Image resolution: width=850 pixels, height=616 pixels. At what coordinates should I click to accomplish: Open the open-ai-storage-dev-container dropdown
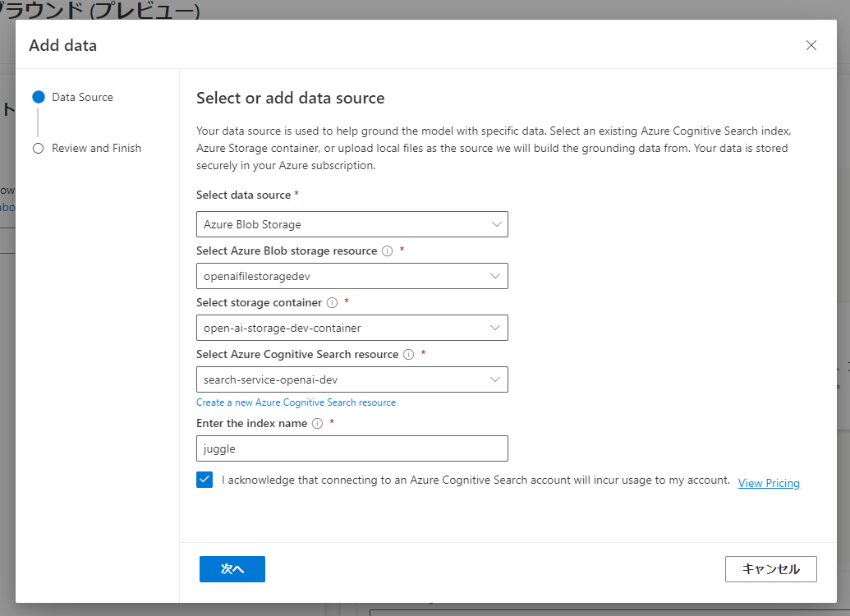point(351,328)
